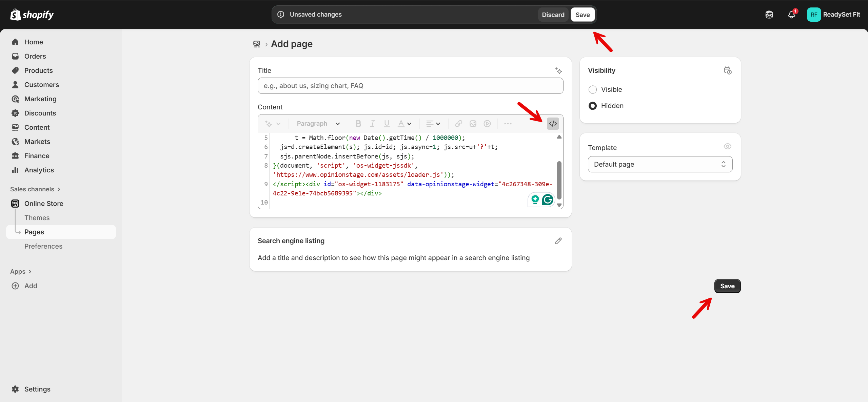Discard unsaved changes
The height and width of the screenshot is (402, 868).
point(553,14)
